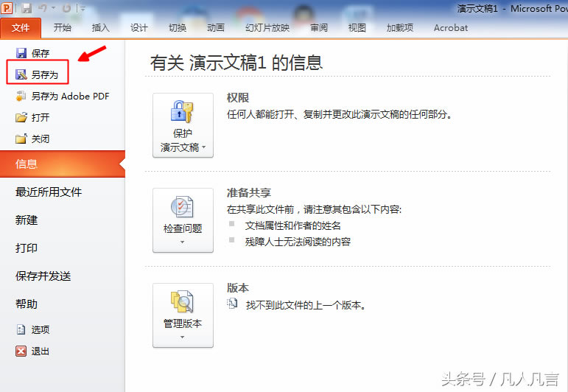The height and width of the screenshot is (392, 568).
Task: Click the Undo arrow in title bar
Action: tap(44, 8)
